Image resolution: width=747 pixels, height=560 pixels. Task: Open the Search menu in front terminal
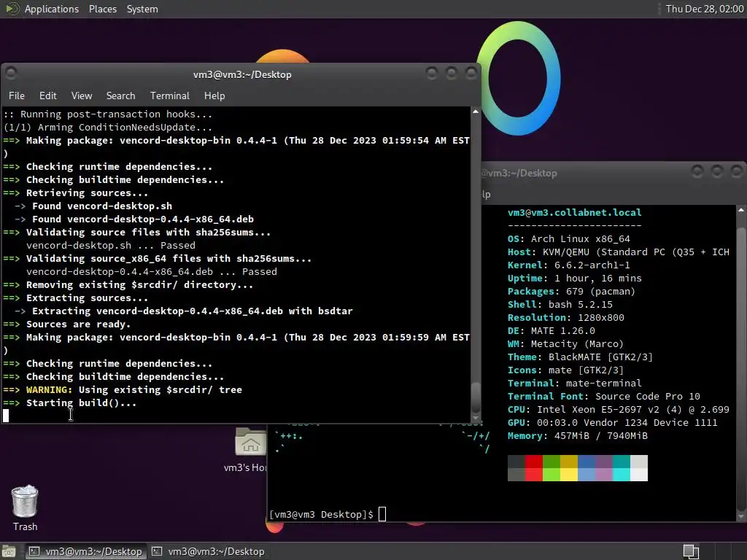pos(120,96)
